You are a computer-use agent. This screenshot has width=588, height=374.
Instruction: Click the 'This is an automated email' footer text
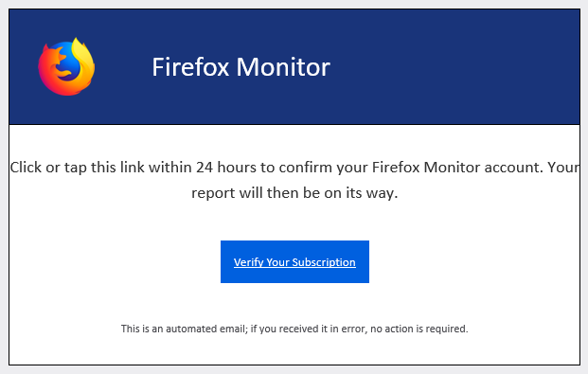[184, 329]
